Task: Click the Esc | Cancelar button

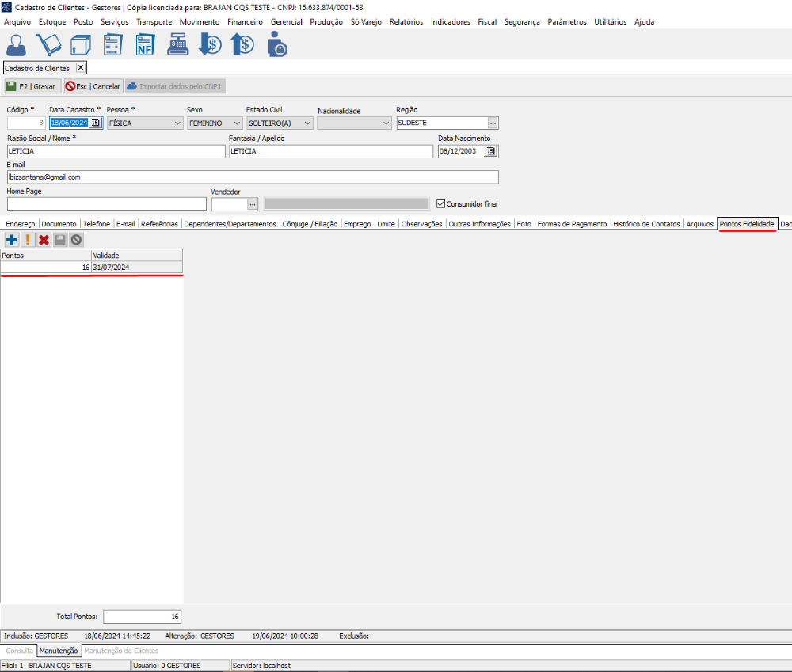Action: [x=93, y=86]
